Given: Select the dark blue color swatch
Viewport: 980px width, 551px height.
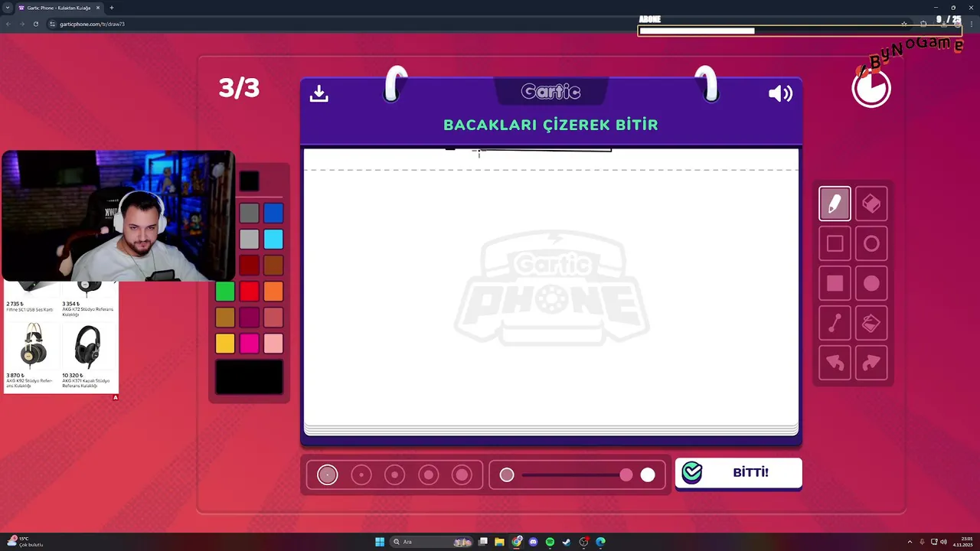Looking at the screenshot, I should pyautogui.click(x=273, y=213).
